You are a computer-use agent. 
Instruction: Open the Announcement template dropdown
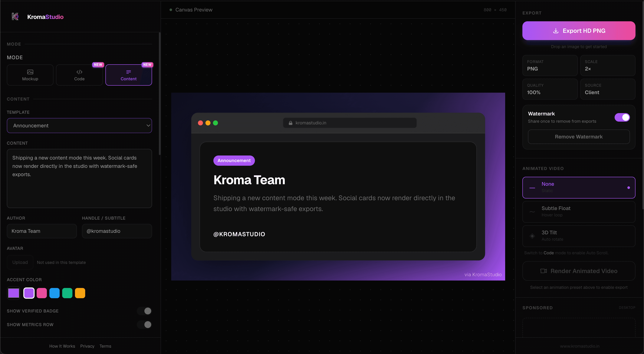pyautogui.click(x=79, y=125)
